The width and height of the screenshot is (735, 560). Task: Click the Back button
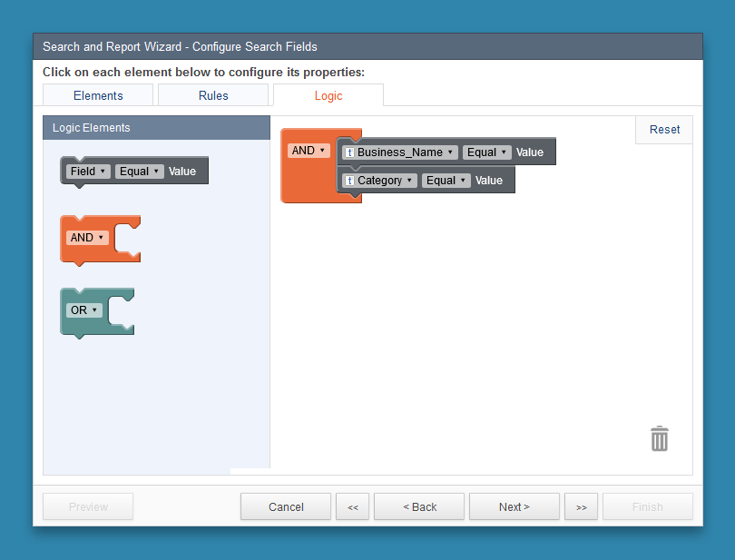(418, 506)
